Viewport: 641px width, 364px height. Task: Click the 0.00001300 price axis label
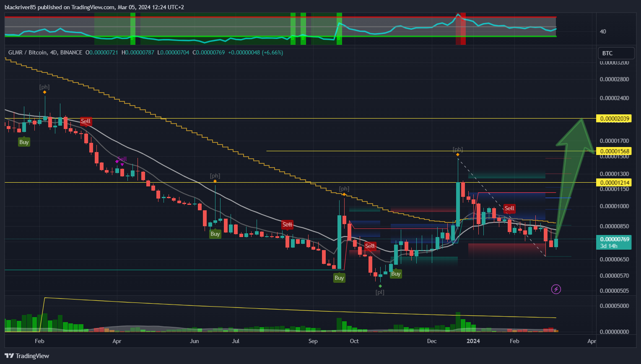[614, 174]
